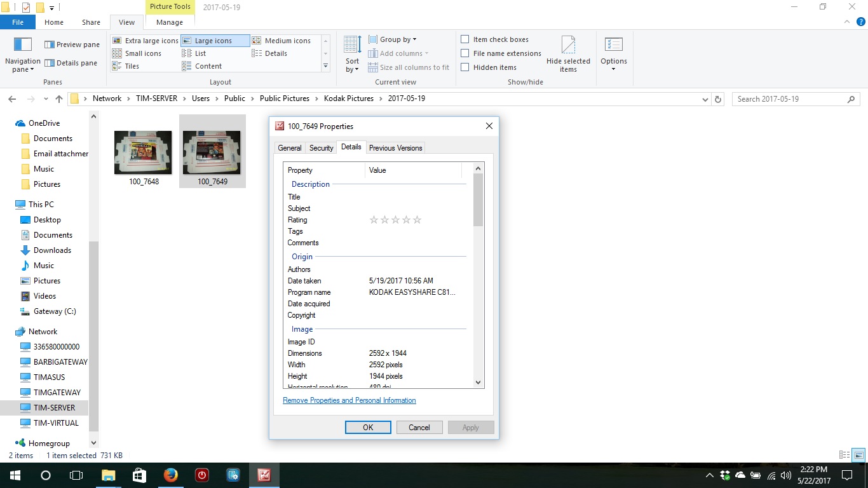Select Extra large icons layout
Viewport: 868px width, 488px height.
(146, 41)
